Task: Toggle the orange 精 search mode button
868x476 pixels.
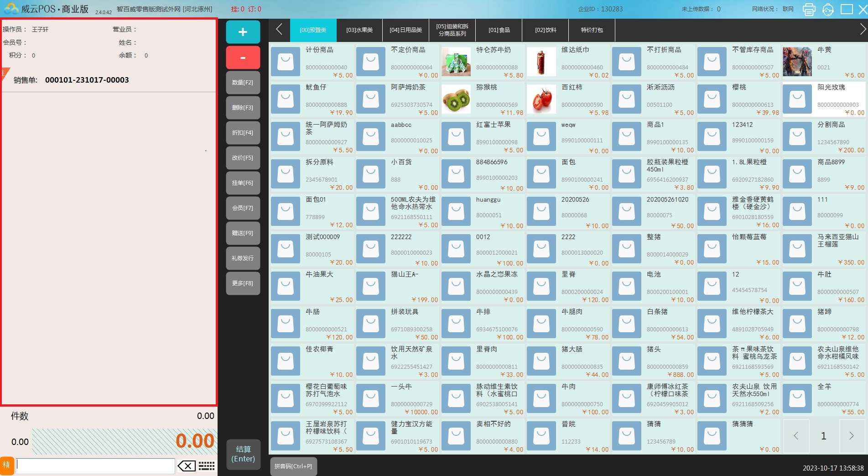Action: coord(6,466)
